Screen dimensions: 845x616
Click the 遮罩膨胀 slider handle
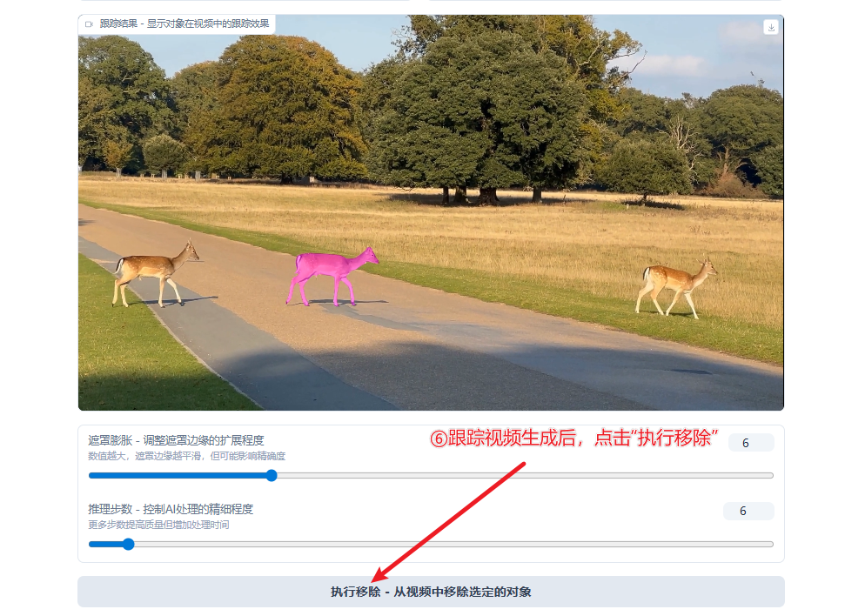coord(272,475)
